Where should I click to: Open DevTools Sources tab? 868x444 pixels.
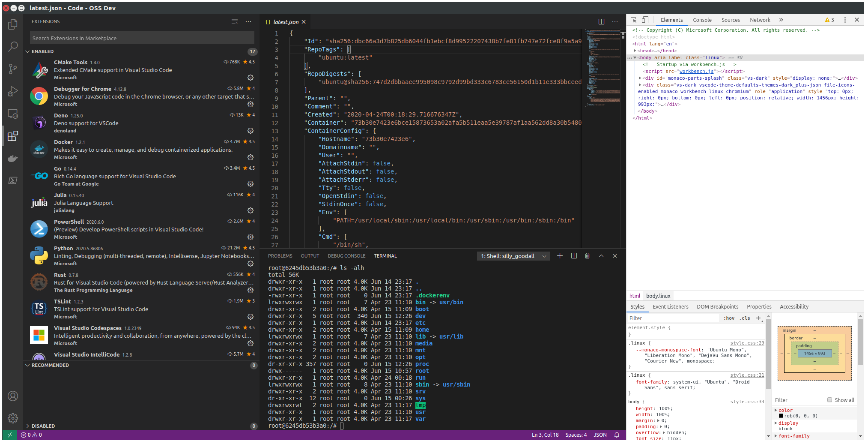[731, 20]
